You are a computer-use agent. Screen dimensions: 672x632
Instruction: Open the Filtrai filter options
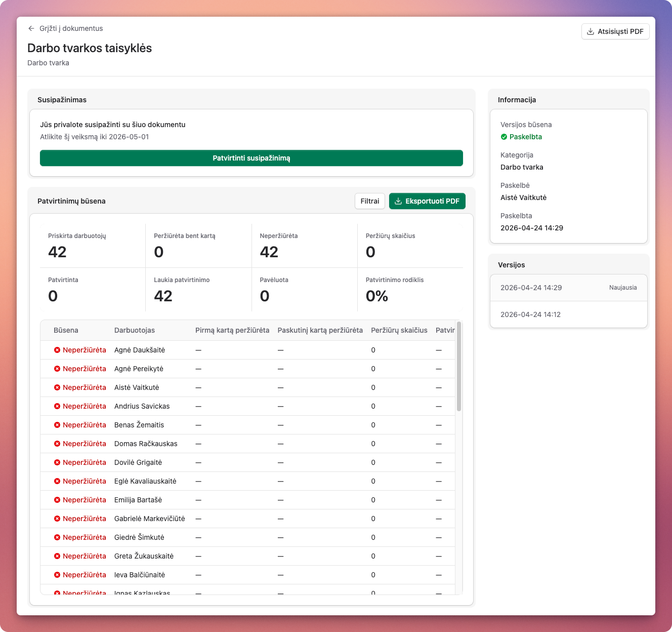point(370,201)
